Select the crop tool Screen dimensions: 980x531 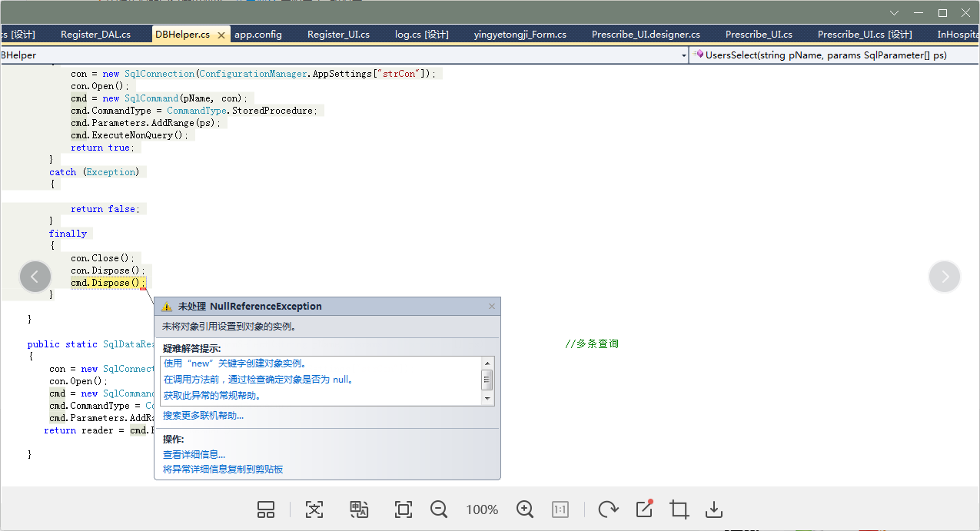click(x=679, y=509)
